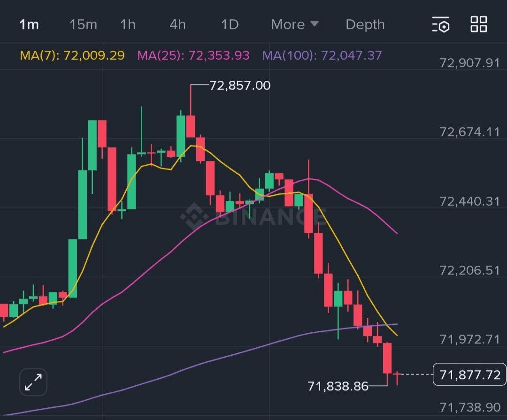Screen dimensions: 507x420
Task: Select the 1D timeframe
Action: coord(230,24)
